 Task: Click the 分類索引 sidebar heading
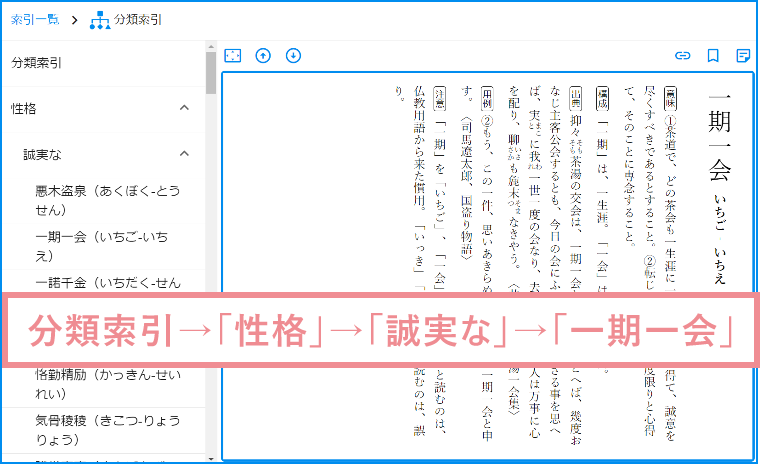[x=36, y=63]
